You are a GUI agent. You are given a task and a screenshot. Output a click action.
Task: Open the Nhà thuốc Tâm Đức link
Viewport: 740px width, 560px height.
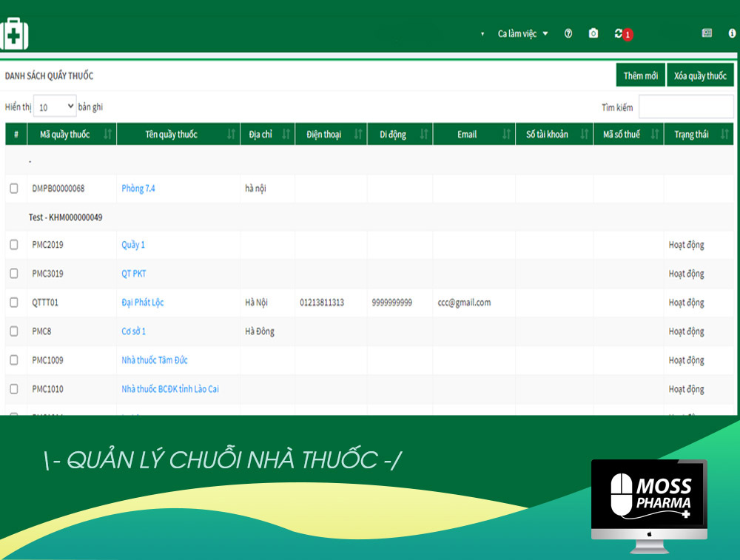[155, 360]
